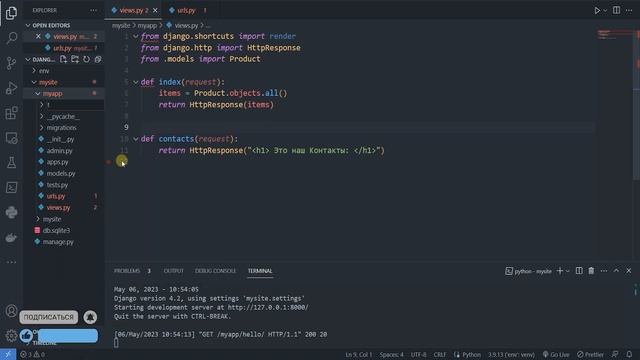Open the Extensions view
This screenshot has width=640, height=360.
pyautogui.click(x=11, y=113)
